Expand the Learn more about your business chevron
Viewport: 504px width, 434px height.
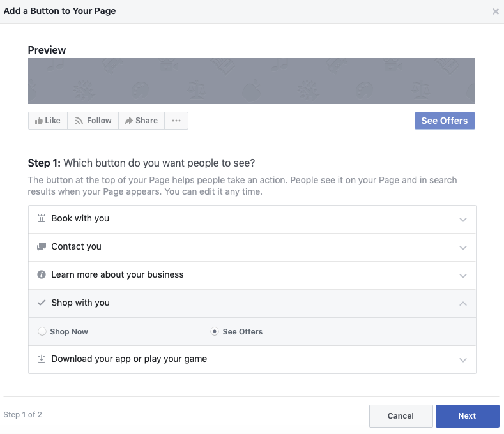[463, 275]
